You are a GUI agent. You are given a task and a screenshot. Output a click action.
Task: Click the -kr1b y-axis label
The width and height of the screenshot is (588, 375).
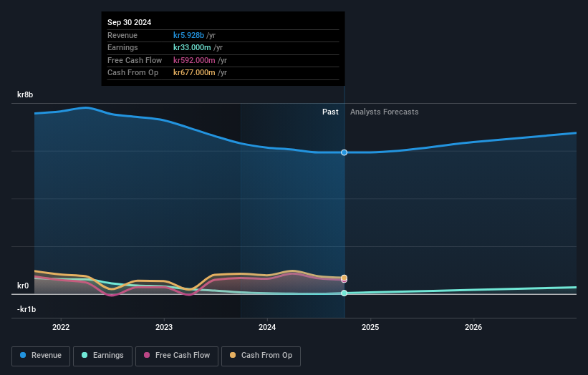tap(26, 309)
